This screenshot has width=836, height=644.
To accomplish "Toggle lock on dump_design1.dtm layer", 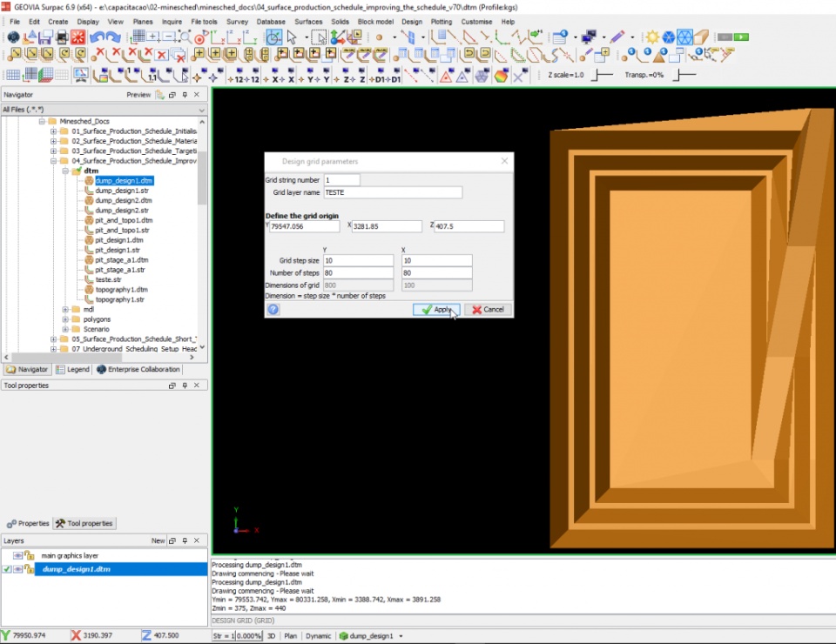I will (29, 569).
